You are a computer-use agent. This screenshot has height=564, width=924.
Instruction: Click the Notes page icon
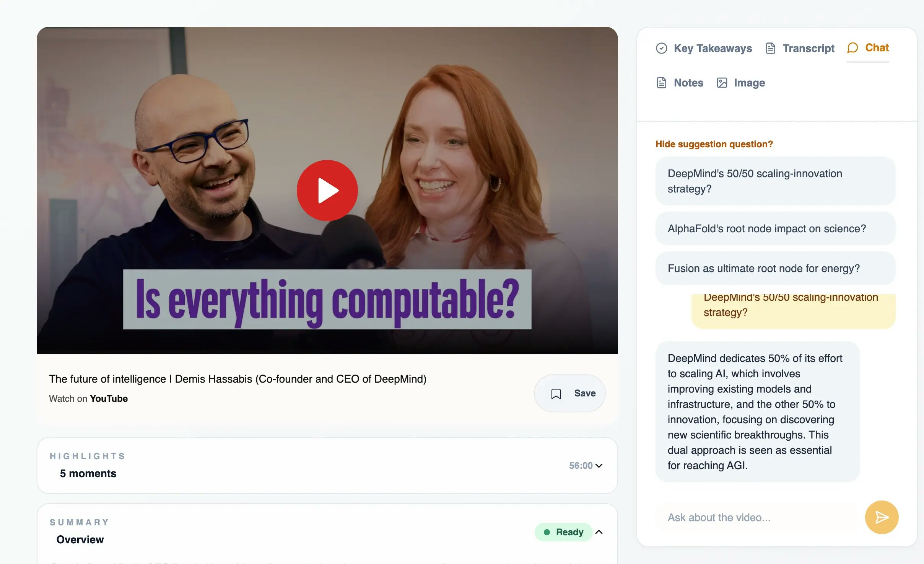pos(661,83)
